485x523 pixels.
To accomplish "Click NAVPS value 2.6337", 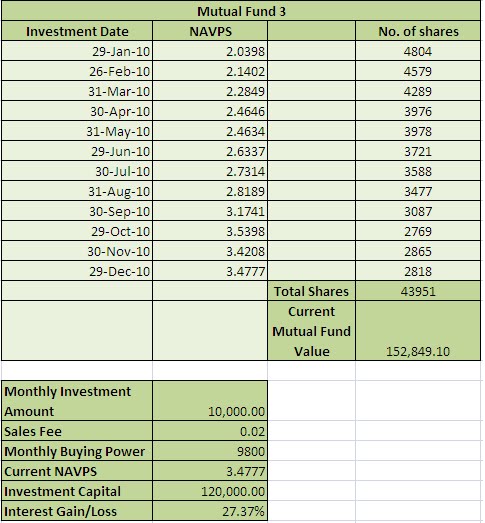I will [210, 151].
